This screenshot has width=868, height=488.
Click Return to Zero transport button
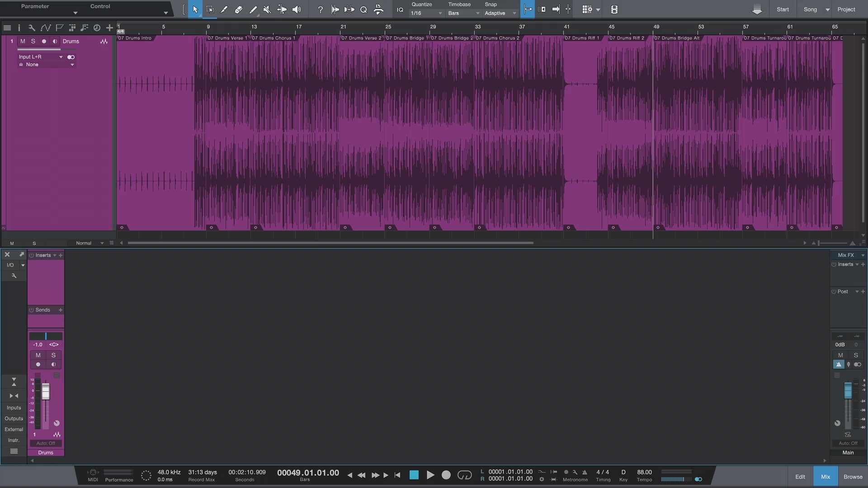coord(397,475)
